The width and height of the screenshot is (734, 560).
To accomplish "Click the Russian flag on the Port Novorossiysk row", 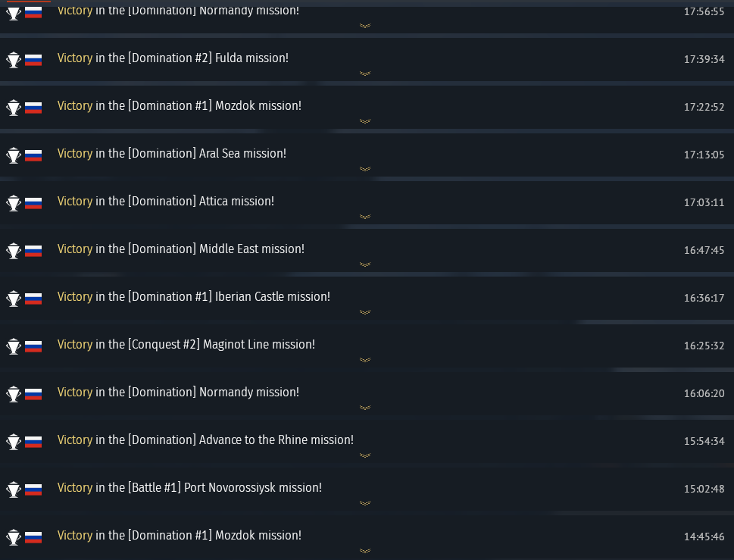I will coord(33,490).
